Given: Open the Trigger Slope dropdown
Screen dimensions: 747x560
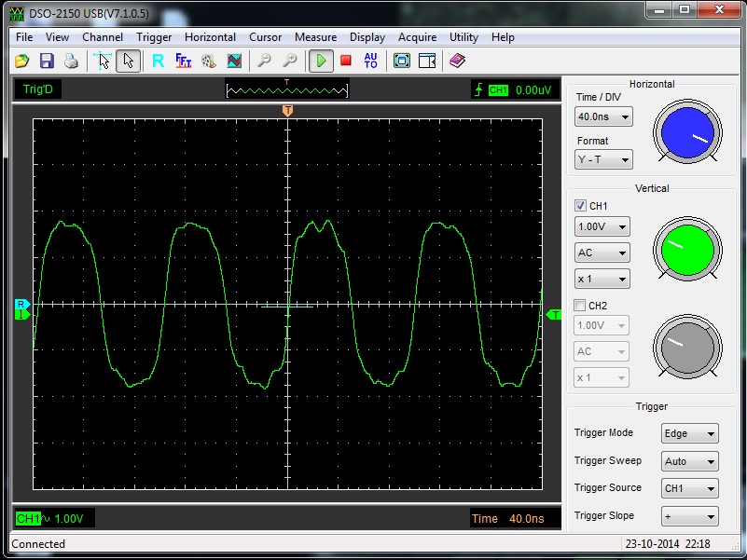Looking at the screenshot, I should (690, 516).
